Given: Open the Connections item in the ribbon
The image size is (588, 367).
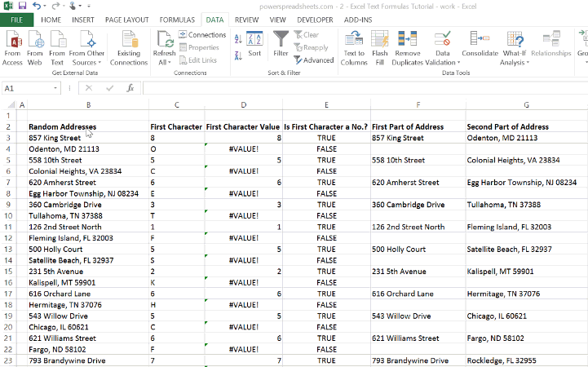Looking at the screenshot, I should 202,35.
